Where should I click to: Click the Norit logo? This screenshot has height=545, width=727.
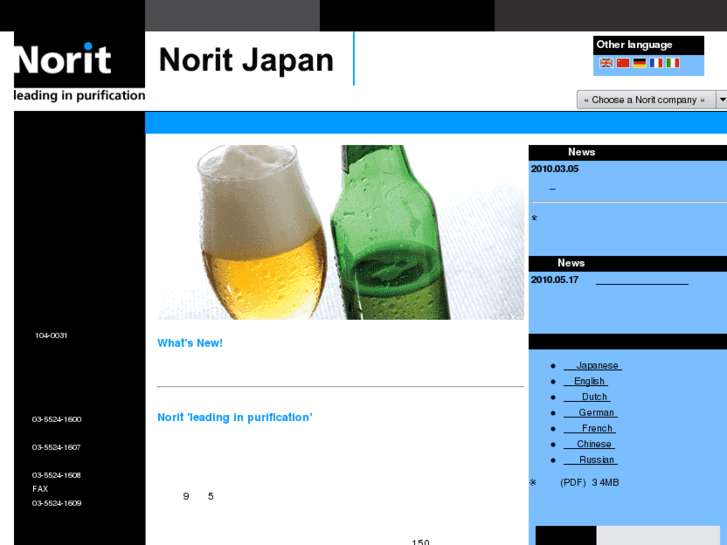pyautogui.click(x=79, y=59)
